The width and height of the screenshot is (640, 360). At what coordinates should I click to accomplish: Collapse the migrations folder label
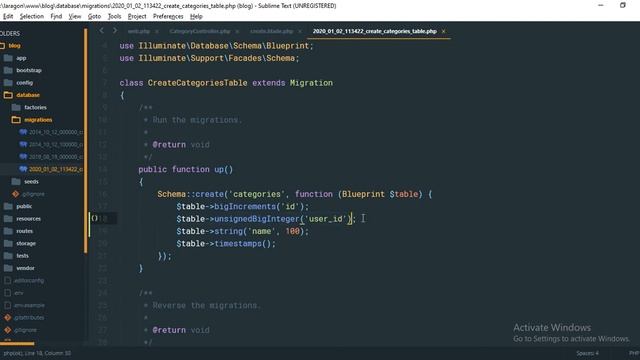click(x=38, y=120)
